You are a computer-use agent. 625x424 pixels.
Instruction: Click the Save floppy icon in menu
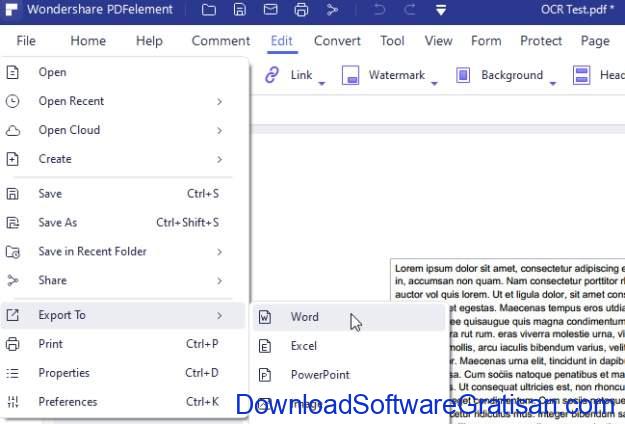pyautogui.click(x=13, y=194)
